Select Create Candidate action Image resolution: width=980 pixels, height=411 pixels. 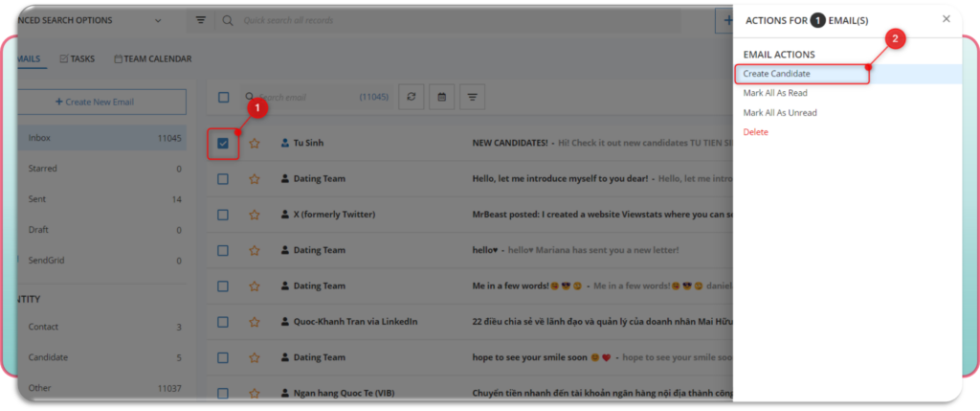pos(776,74)
